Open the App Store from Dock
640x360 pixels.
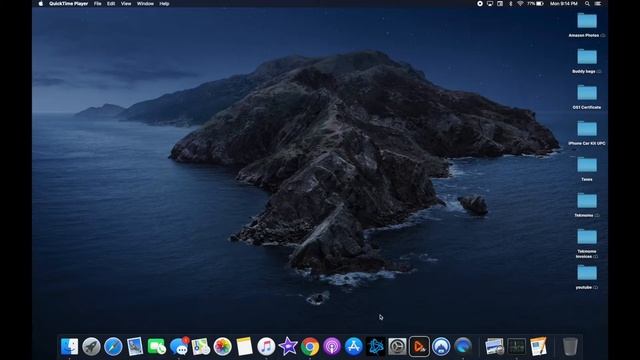click(x=353, y=347)
